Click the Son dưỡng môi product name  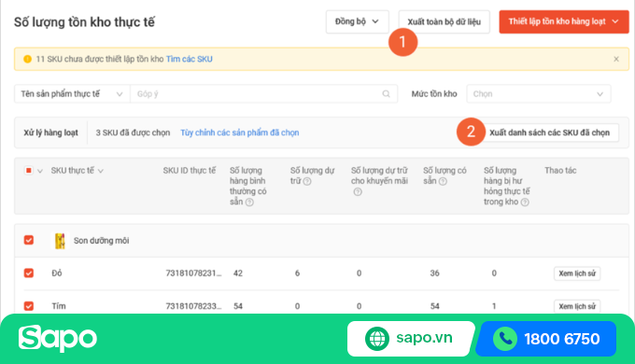pyautogui.click(x=101, y=241)
